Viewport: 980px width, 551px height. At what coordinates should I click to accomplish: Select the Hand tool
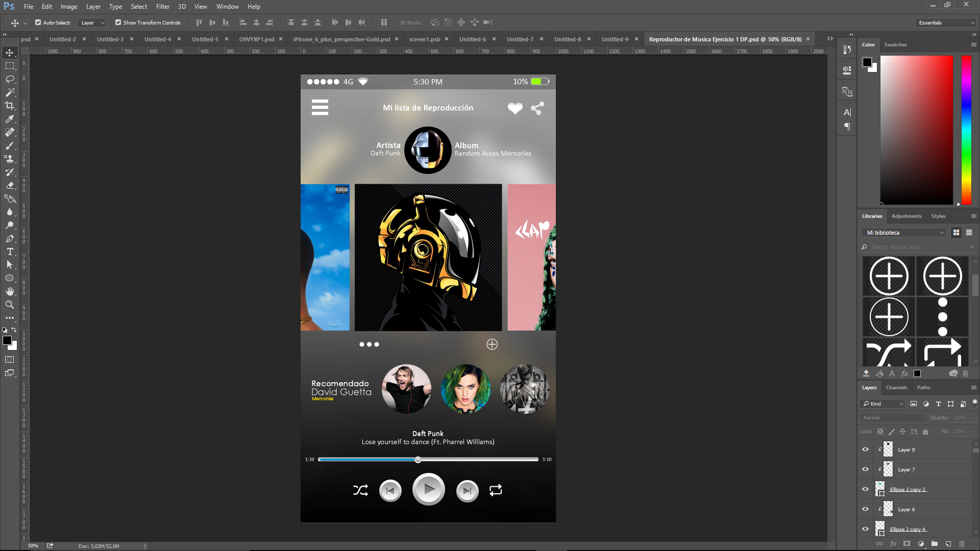pos(10,291)
